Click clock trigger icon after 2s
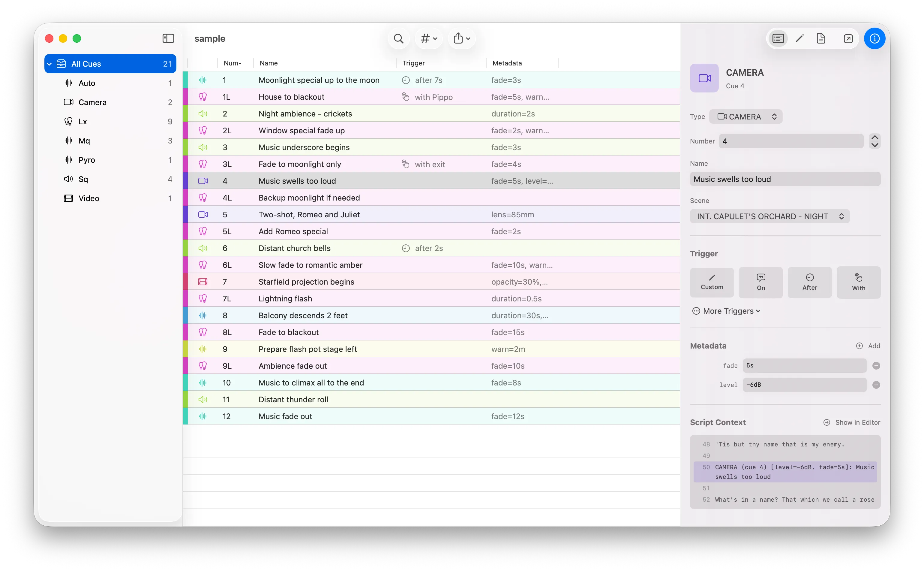 (x=406, y=248)
